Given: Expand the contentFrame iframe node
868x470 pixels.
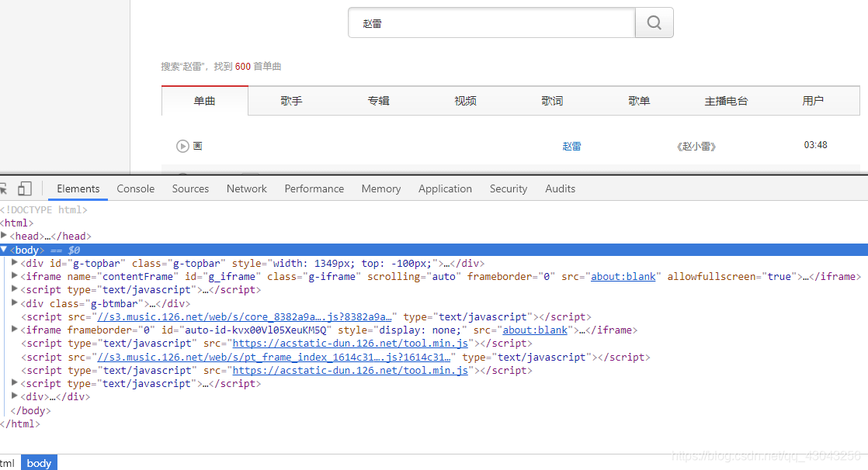Looking at the screenshot, I should pos(15,276).
